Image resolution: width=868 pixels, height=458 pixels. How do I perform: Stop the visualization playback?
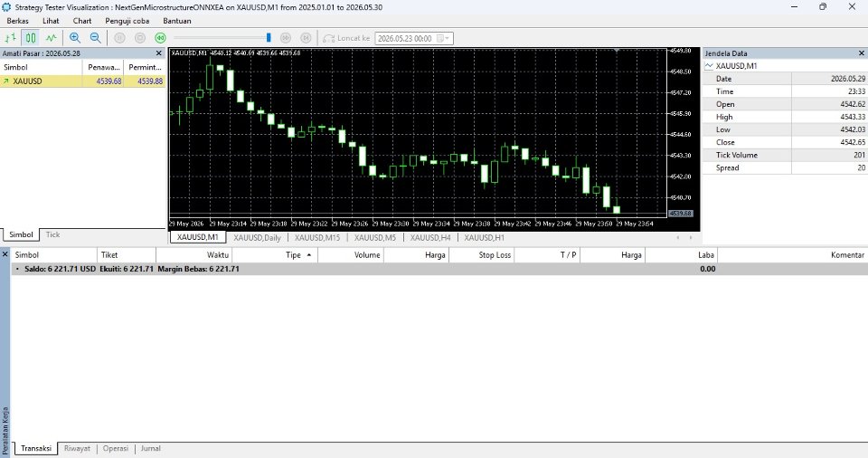tap(140, 38)
